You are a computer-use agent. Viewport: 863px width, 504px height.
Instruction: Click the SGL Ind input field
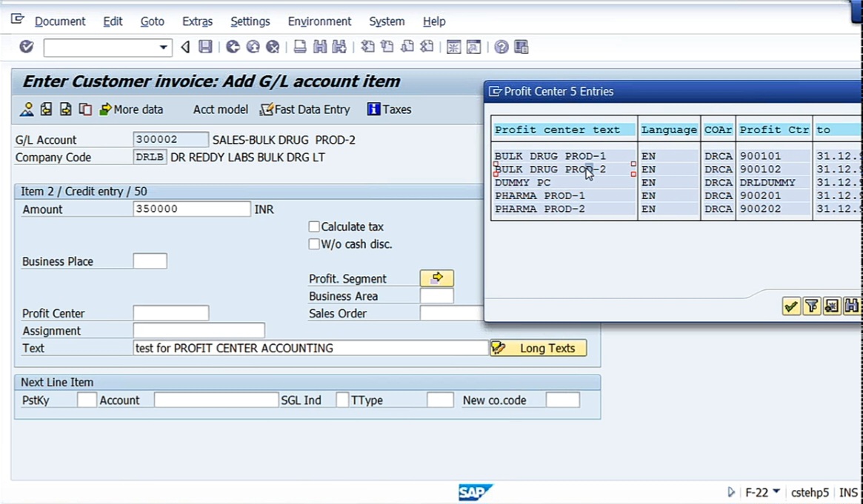point(341,400)
